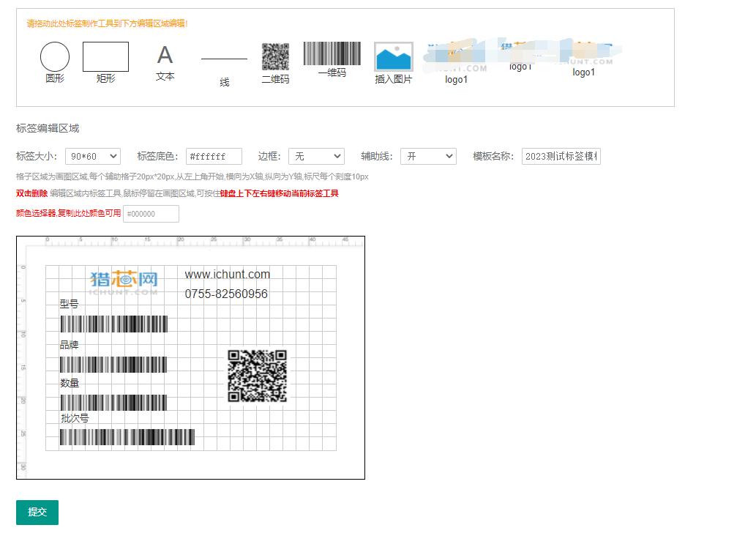Click the 猎芯网 logo on label canvas

tap(124, 281)
